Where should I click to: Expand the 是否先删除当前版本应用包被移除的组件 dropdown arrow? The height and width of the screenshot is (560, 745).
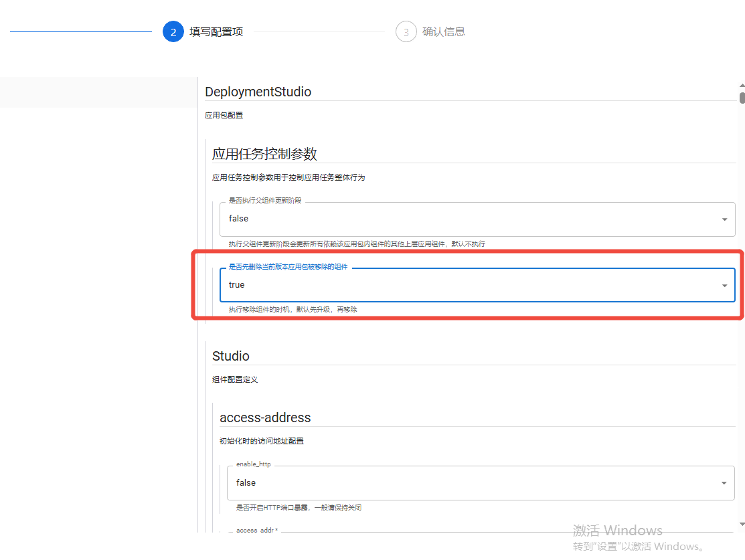tap(724, 286)
